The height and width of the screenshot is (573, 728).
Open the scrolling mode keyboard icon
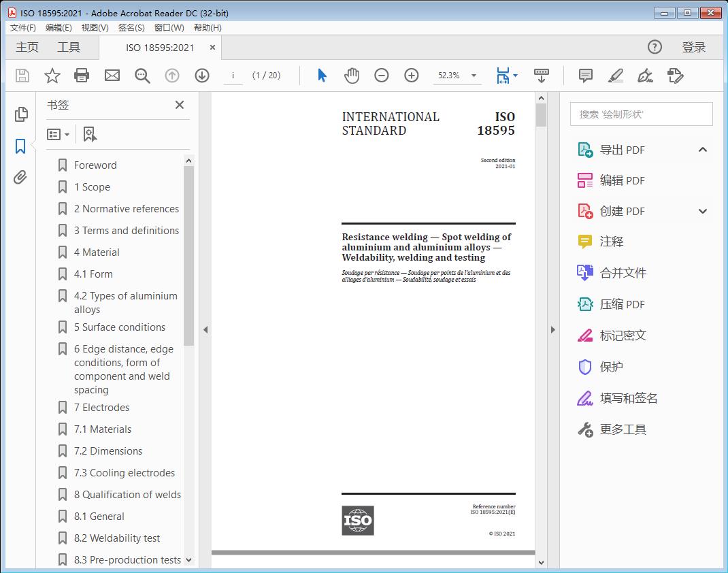tap(542, 76)
